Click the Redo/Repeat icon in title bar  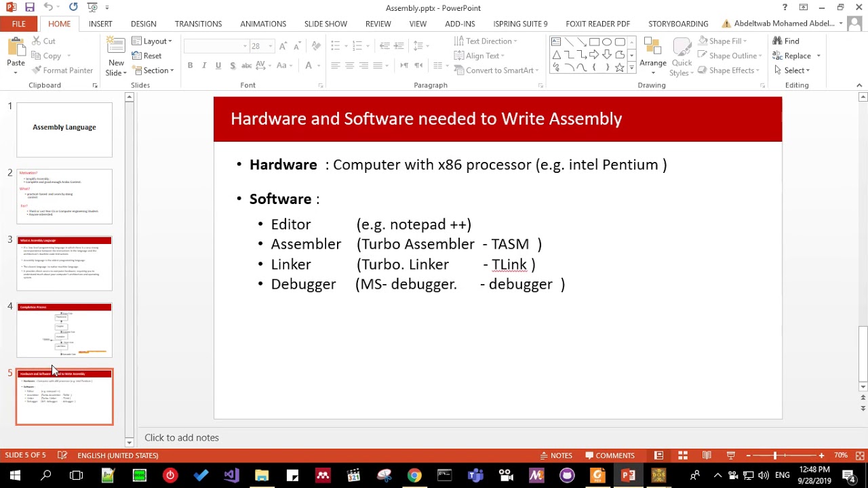point(73,7)
